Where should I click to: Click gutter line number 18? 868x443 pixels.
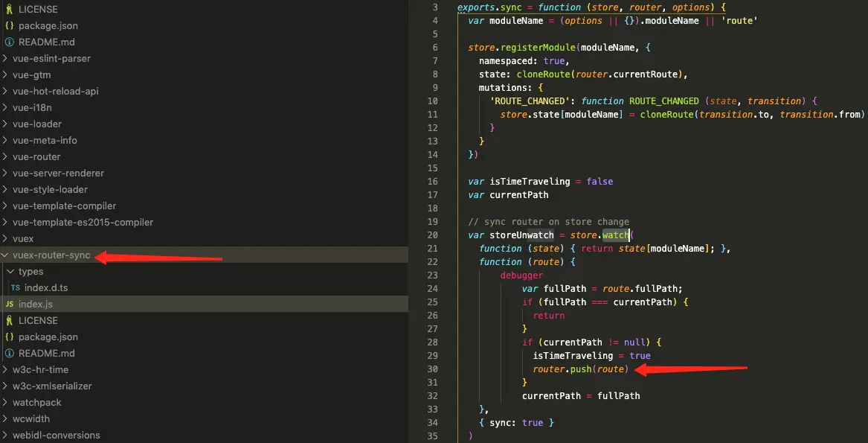pos(432,208)
